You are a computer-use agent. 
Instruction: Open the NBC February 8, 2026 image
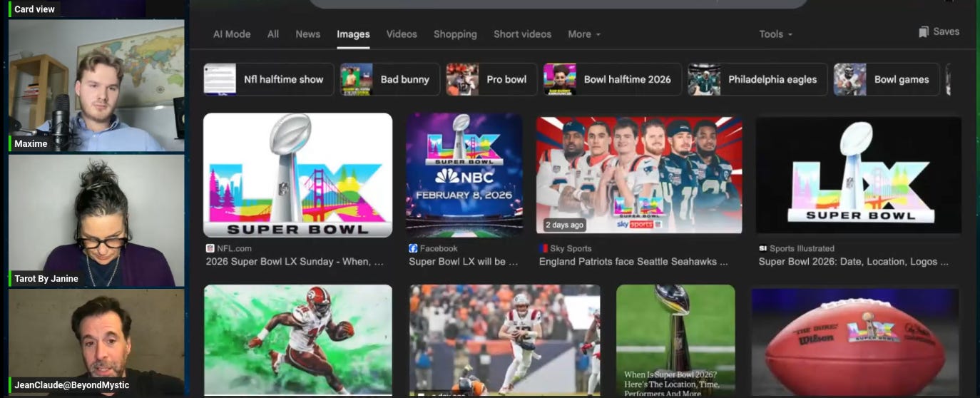[x=464, y=175]
